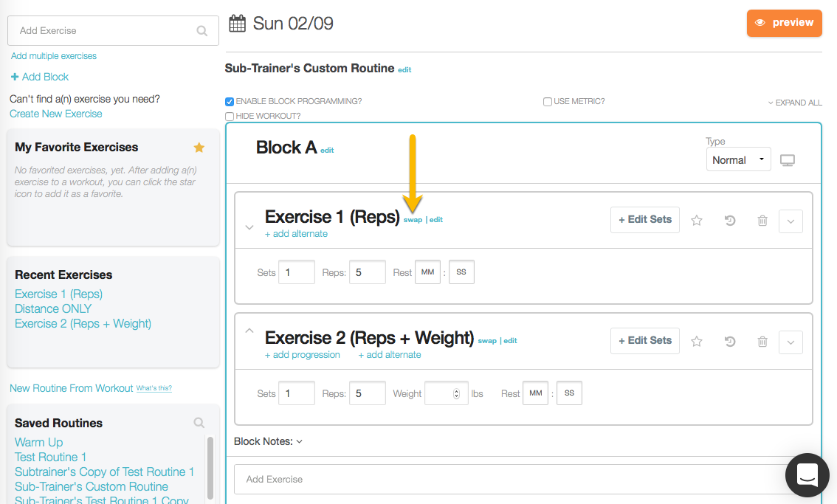837x504 pixels.
Task: Click Expand All exercises
Action: 795,103
